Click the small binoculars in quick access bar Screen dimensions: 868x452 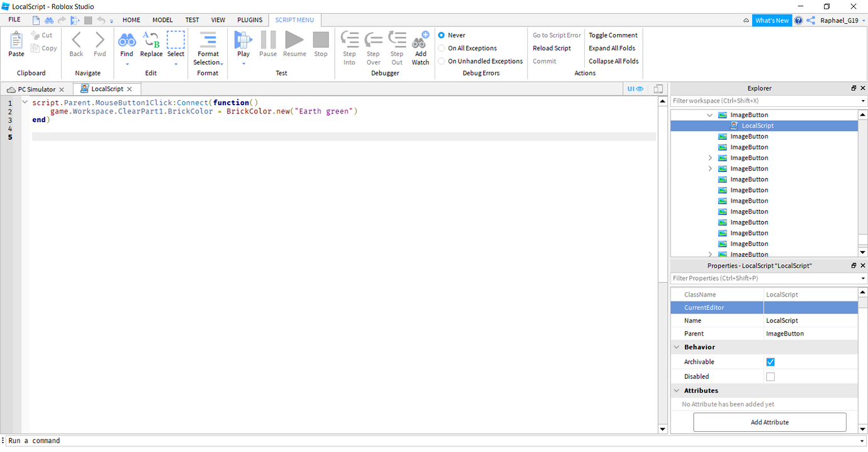pos(49,20)
